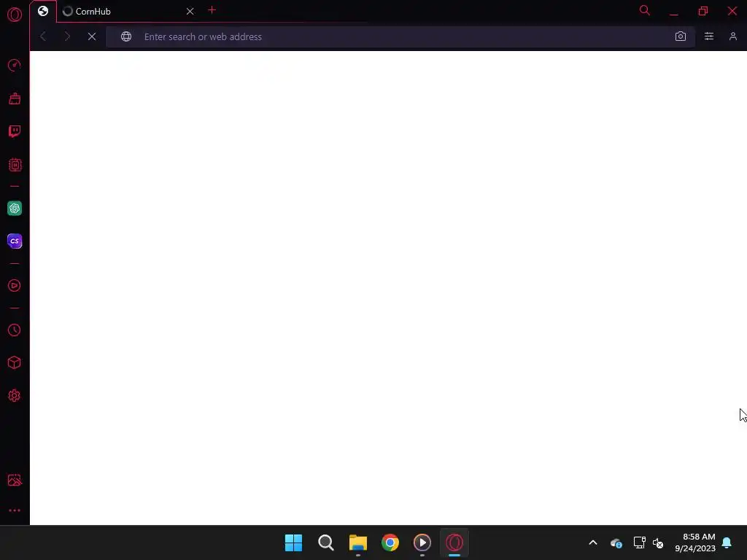Close the CornHub tab
This screenshot has height=560, width=747.
(x=190, y=11)
